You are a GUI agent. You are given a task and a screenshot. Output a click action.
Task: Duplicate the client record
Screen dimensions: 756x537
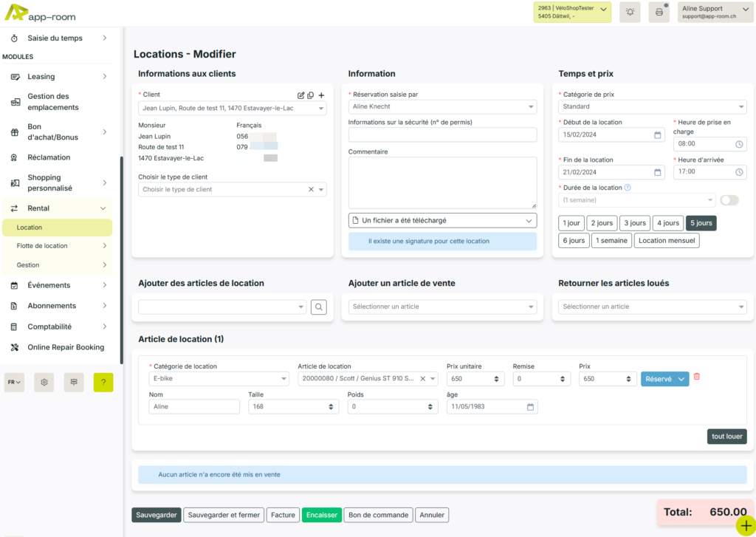(312, 95)
